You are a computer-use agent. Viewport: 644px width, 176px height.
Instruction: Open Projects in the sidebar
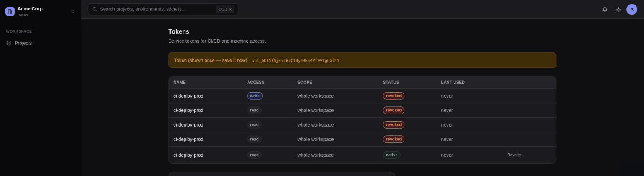pyautogui.click(x=40, y=43)
